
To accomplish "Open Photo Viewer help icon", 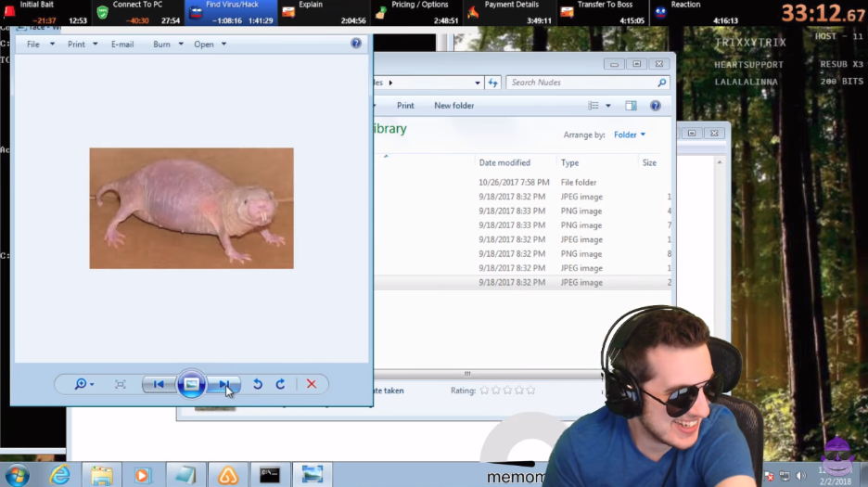I will click(x=356, y=44).
